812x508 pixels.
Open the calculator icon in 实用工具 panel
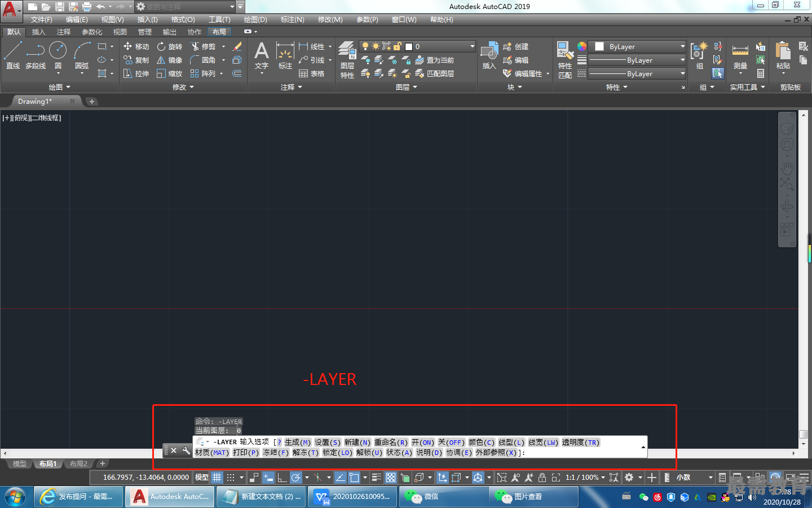coord(761,73)
